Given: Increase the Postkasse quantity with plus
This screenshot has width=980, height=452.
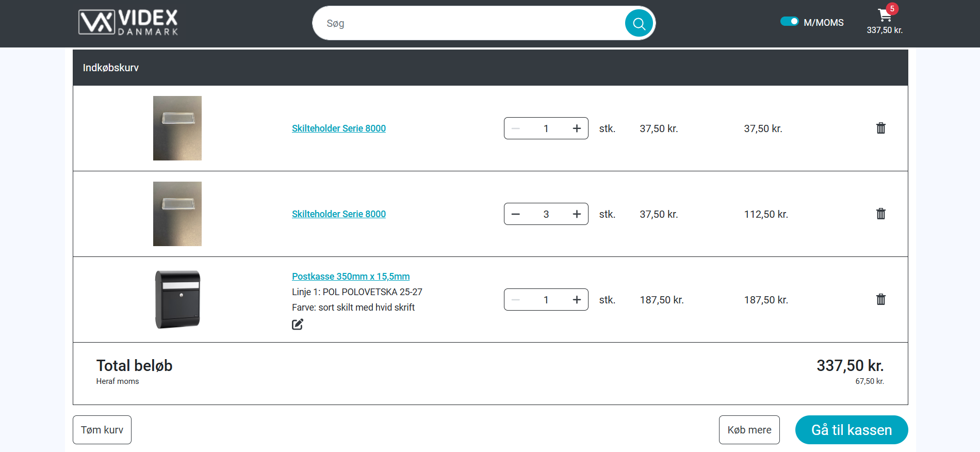Looking at the screenshot, I should tap(577, 300).
